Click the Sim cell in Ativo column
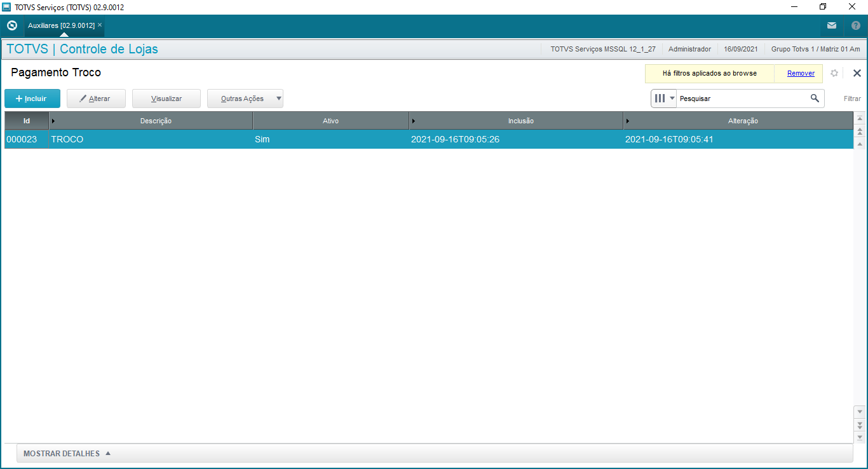The height and width of the screenshot is (469, 868). [331, 139]
